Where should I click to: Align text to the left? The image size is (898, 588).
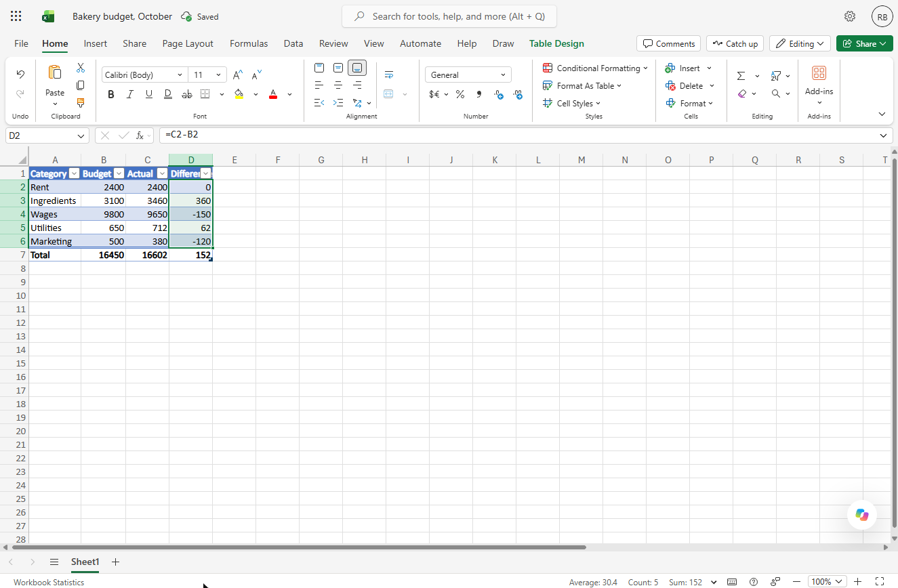[x=319, y=85]
